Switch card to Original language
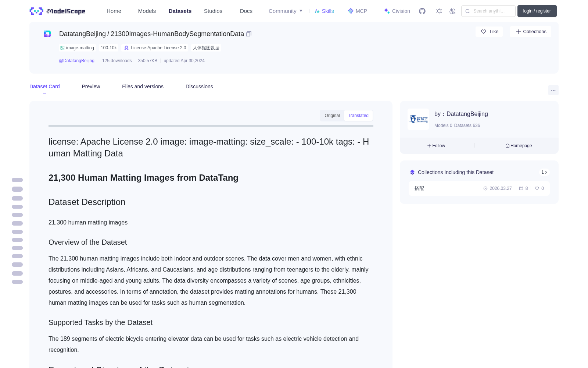 (332, 116)
